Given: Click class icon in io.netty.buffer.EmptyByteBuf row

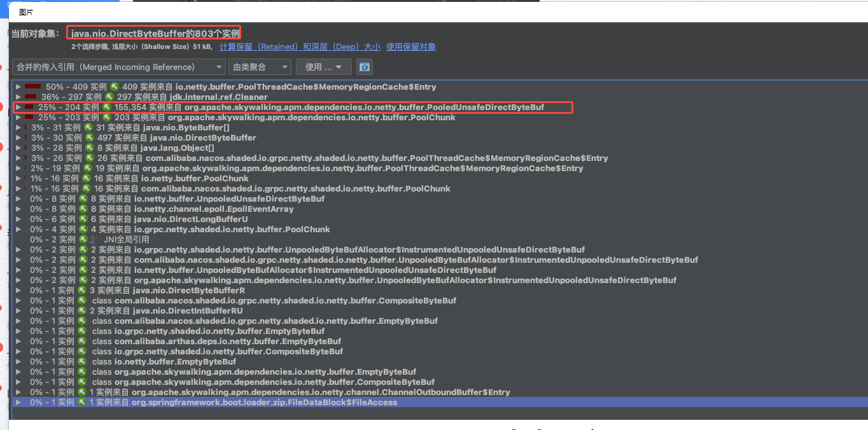Looking at the screenshot, I should tap(83, 361).
